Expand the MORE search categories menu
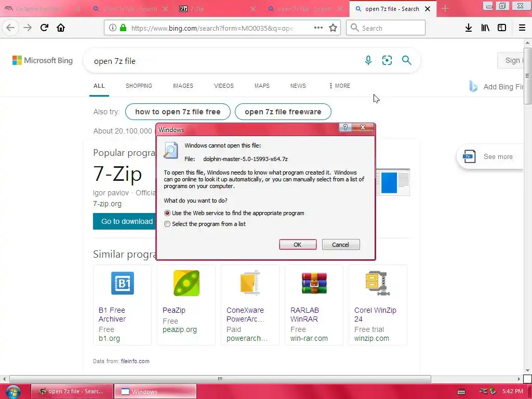This screenshot has width=532, height=399. click(x=339, y=86)
